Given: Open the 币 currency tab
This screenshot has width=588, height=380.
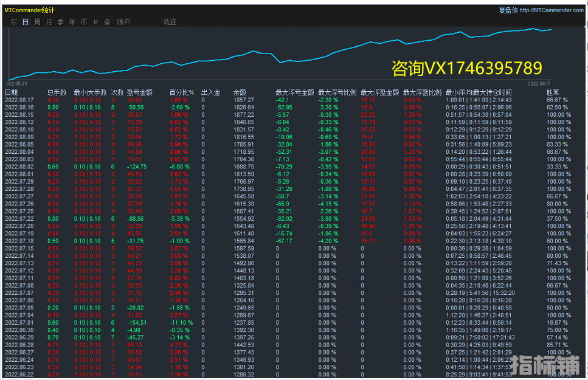Looking at the screenshot, I should 84,22.
